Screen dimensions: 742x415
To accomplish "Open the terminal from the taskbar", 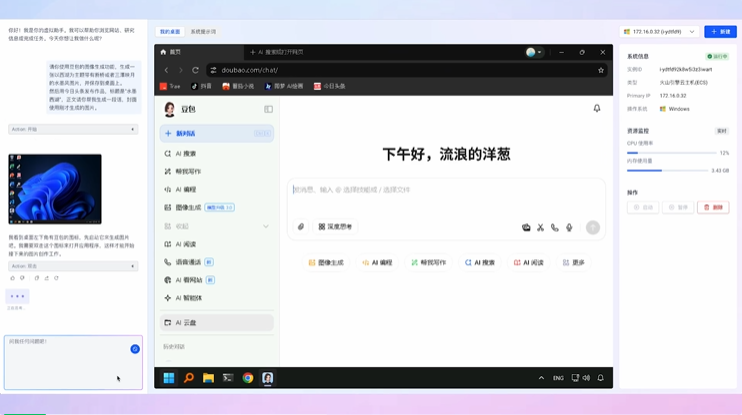I will click(228, 378).
